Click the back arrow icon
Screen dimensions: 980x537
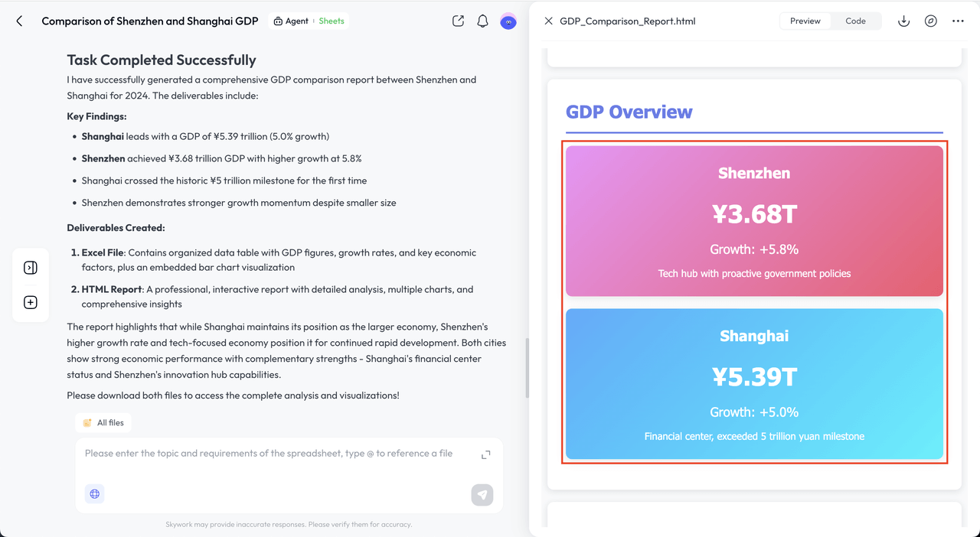tap(19, 21)
